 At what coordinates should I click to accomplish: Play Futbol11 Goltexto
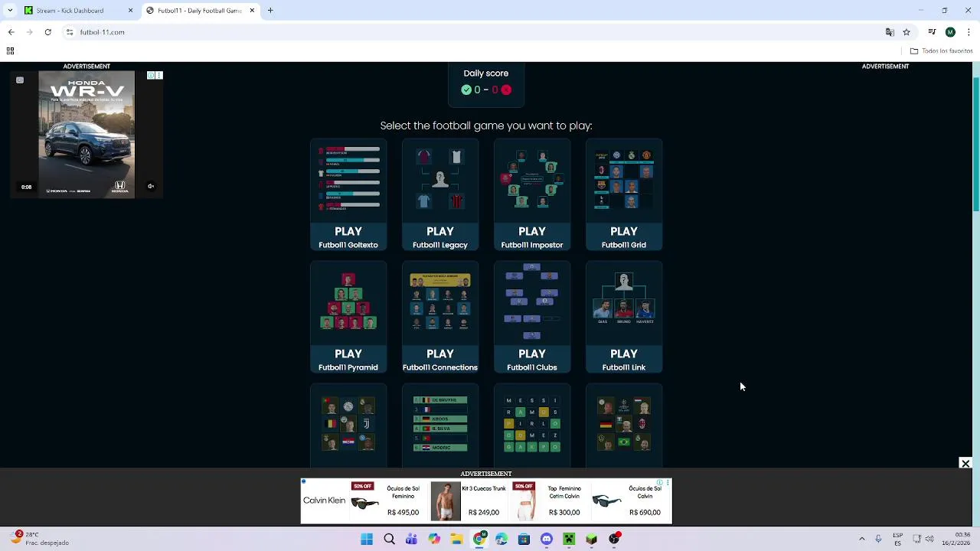[348, 195]
